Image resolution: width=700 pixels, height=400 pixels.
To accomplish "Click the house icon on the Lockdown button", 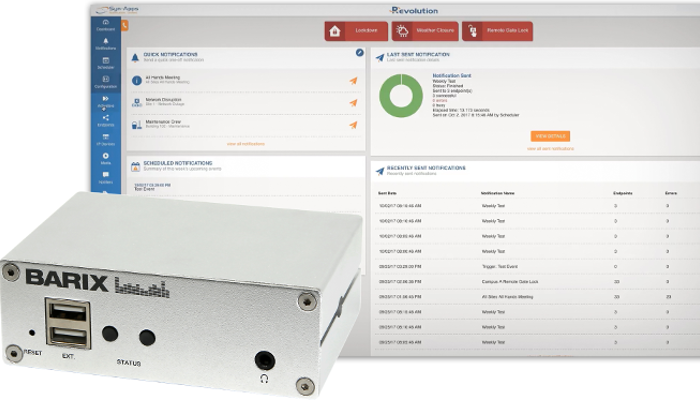I will tap(335, 31).
